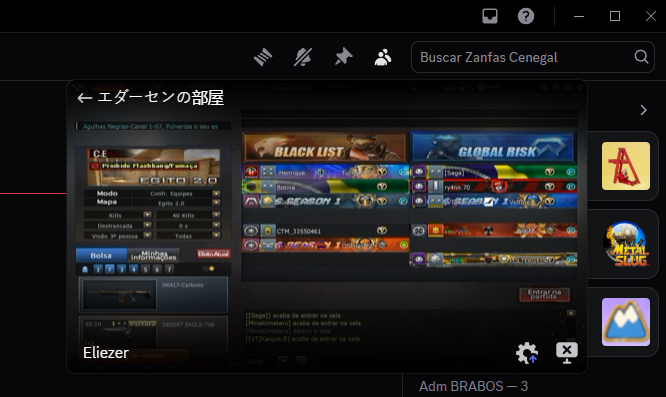Click eye icon on ry4nn.70 player row
Screen dimensions: 666x397
coord(419,186)
